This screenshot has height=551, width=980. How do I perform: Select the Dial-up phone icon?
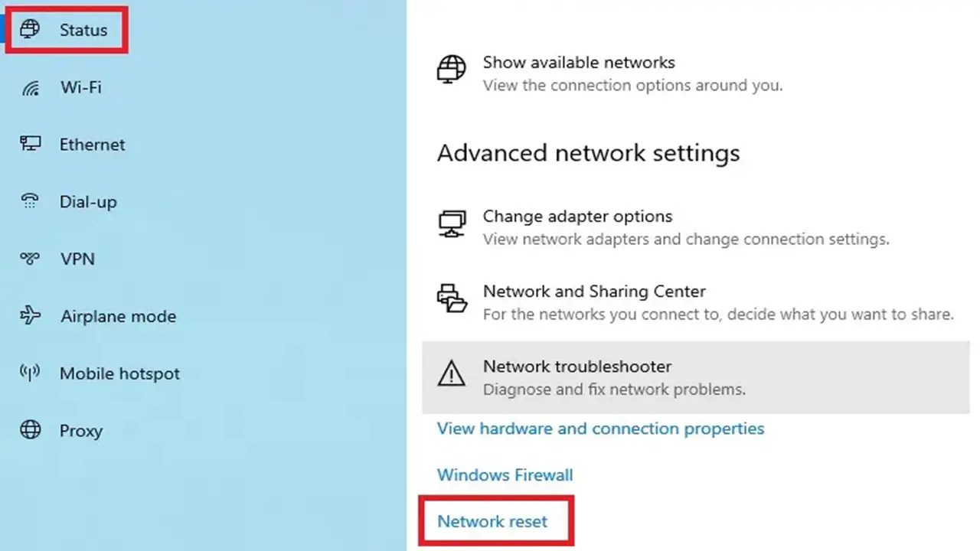point(29,201)
